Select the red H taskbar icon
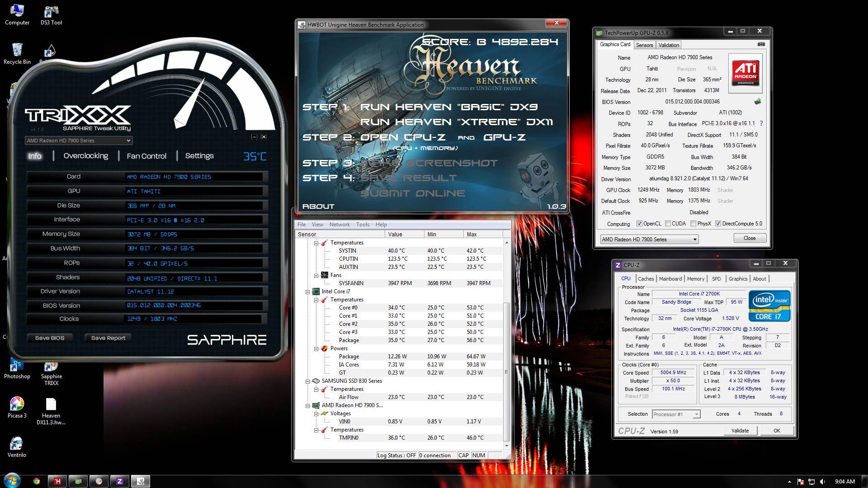The width and height of the screenshot is (868, 488). point(57,481)
